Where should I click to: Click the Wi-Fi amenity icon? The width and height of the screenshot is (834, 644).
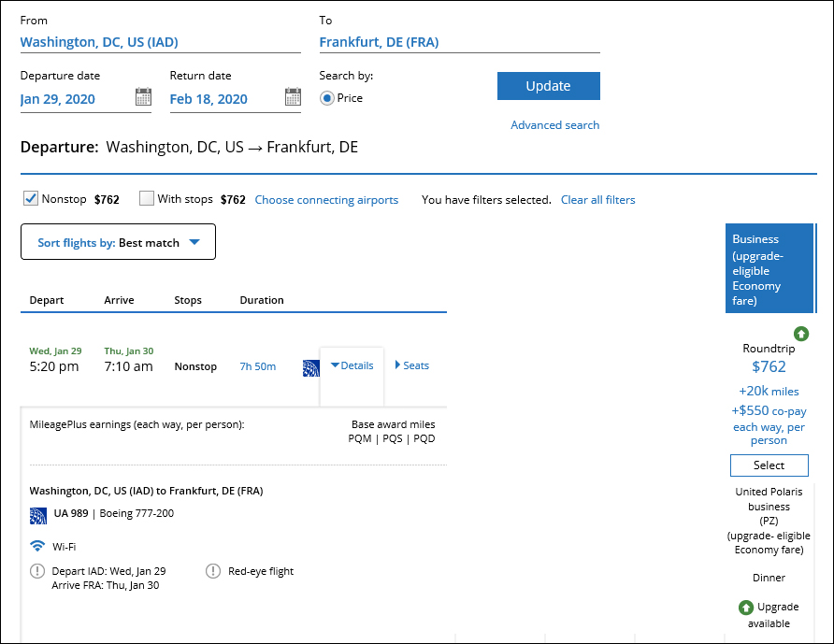[37, 546]
